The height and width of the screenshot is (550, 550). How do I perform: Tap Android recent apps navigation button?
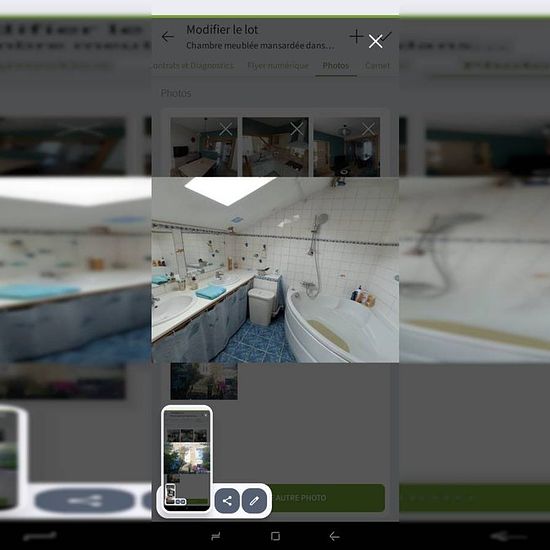[216, 536]
